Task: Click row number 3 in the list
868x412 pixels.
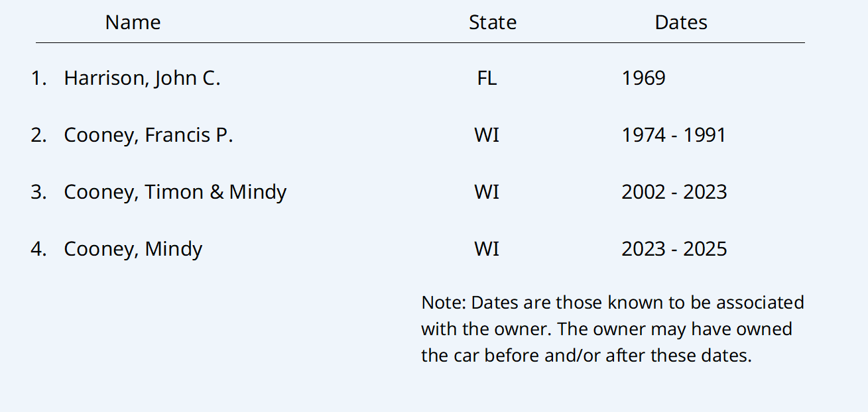Action: click(x=38, y=192)
